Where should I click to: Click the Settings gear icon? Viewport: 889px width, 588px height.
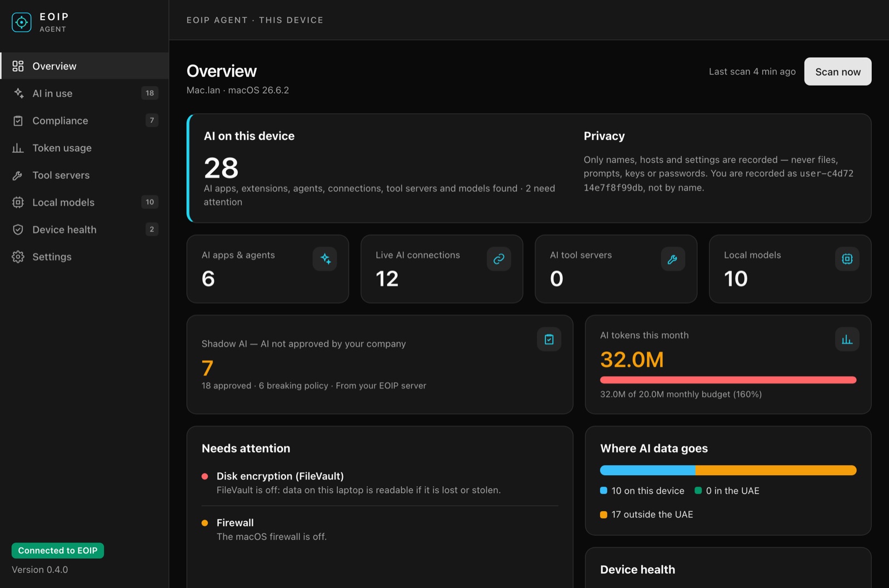pyautogui.click(x=18, y=257)
